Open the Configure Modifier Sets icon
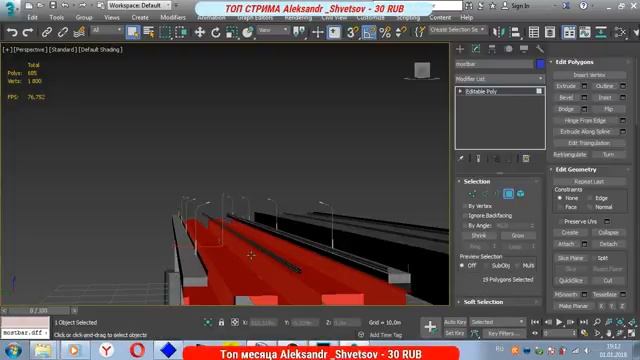 point(526,158)
